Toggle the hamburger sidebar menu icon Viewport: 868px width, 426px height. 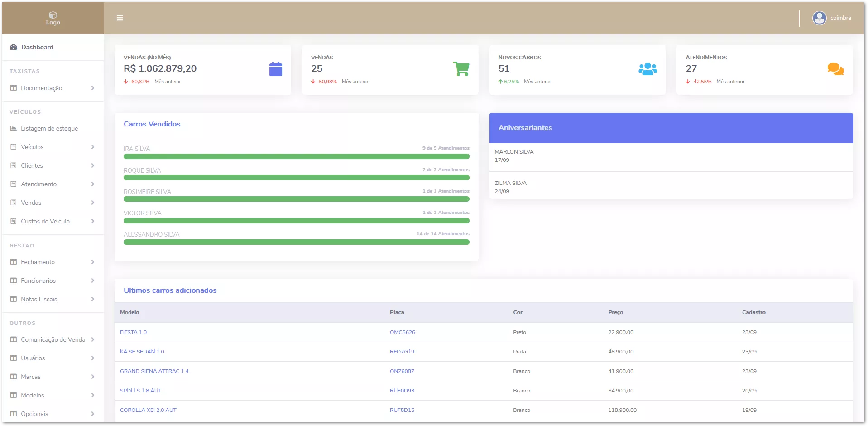tap(120, 18)
